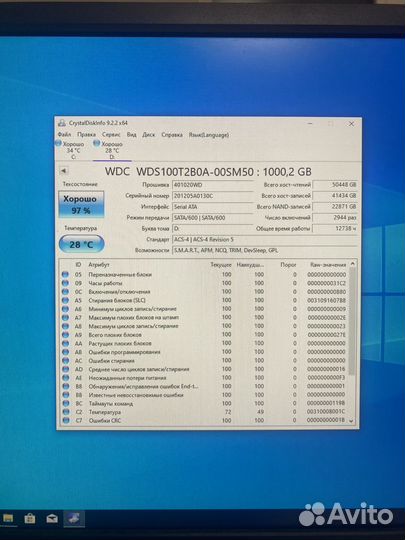
Task: Open the Файл menu
Action: tap(64, 134)
